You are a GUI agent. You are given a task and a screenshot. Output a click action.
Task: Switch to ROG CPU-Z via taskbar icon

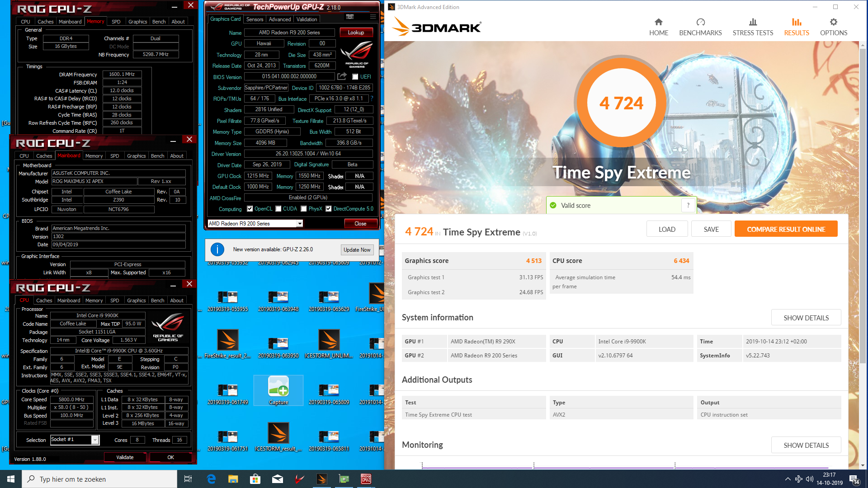(366, 479)
